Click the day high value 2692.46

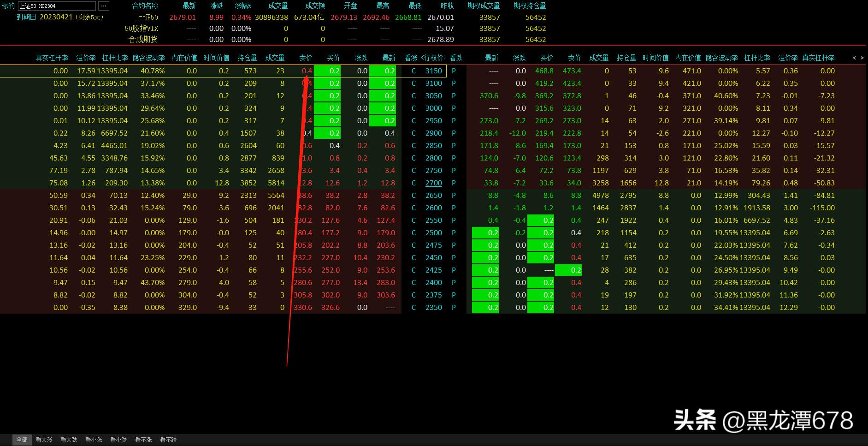tap(376, 18)
